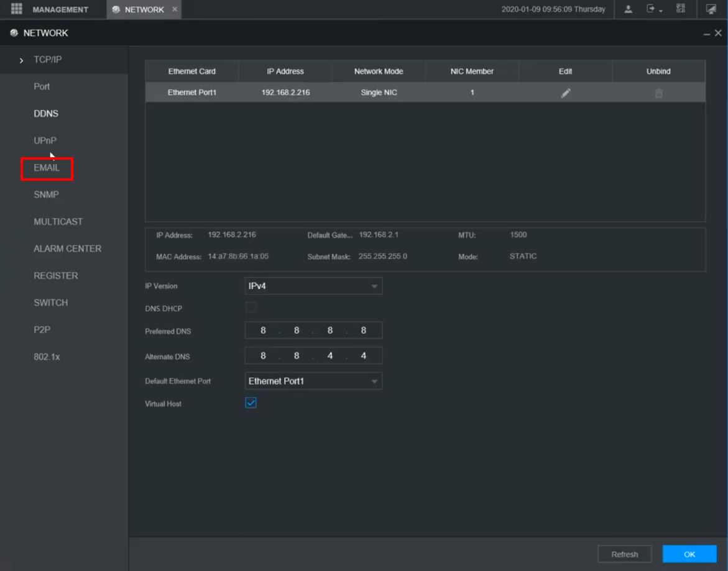This screenshot has width=728, height=571.
Task: Select EMAIL in the sidebar
Action: 47,168
